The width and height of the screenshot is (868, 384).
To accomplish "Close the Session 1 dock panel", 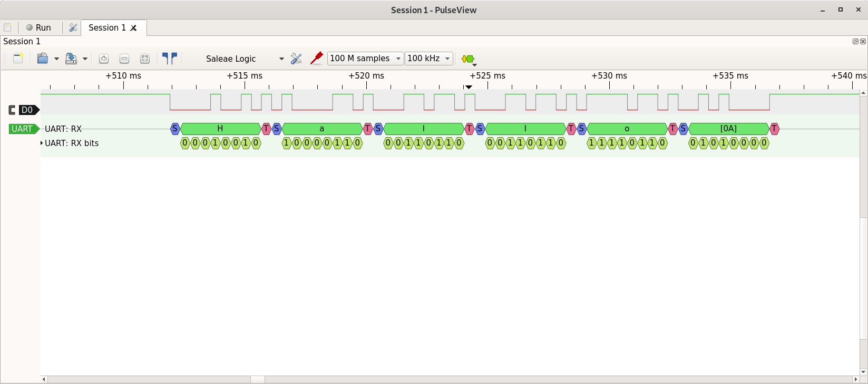I will click(863, 41).
